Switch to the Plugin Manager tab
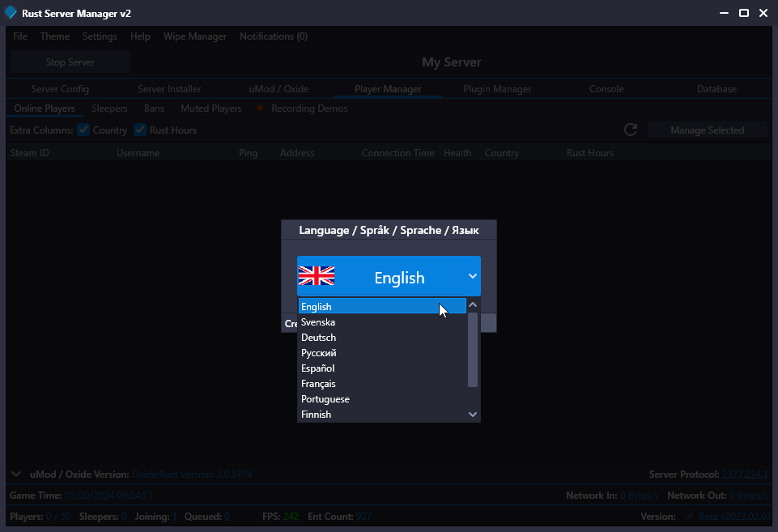Viewport: 778px width, 532px height. pyautogui.click(x=497, y=89)
